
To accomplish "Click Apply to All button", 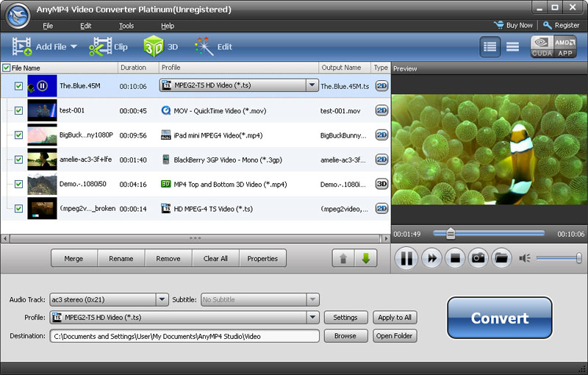I will [395, 317].
